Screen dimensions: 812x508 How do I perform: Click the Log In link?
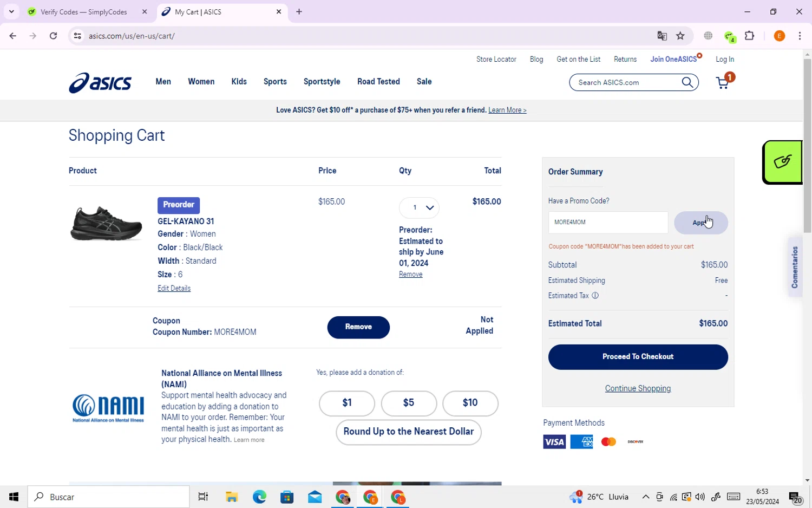(725, 59)
